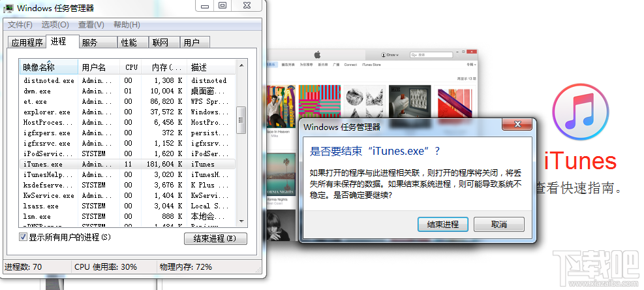
Task: Select the gloved hand joystick album cover
Action: 410,101
